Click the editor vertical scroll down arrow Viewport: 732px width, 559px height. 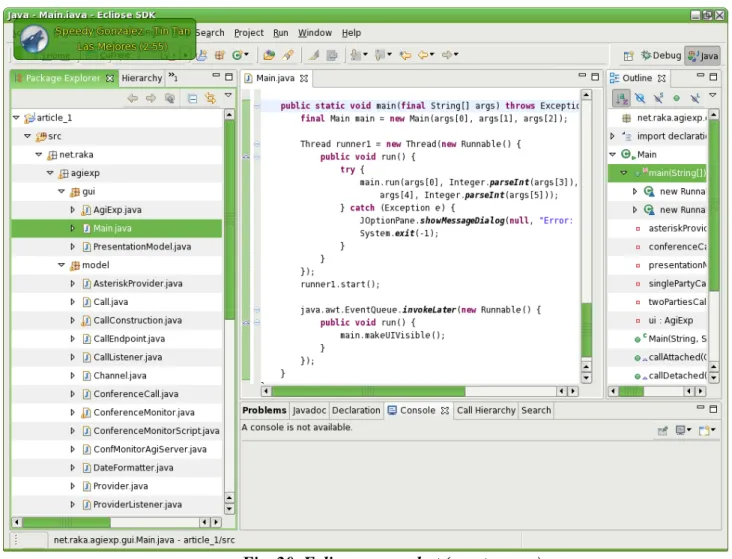click(x=586, y=378)
